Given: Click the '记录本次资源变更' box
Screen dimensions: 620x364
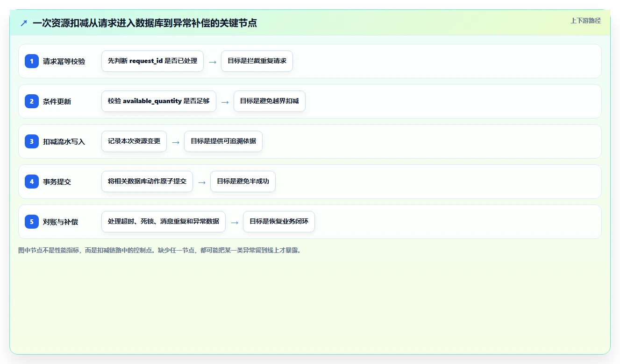Looking at the screenshot, I should (x=134, y=141).
